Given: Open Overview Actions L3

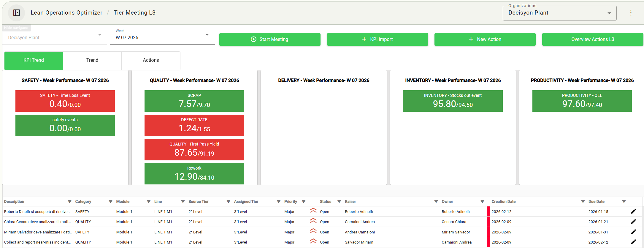Looking at the screenshot, I should coord(592,40).
